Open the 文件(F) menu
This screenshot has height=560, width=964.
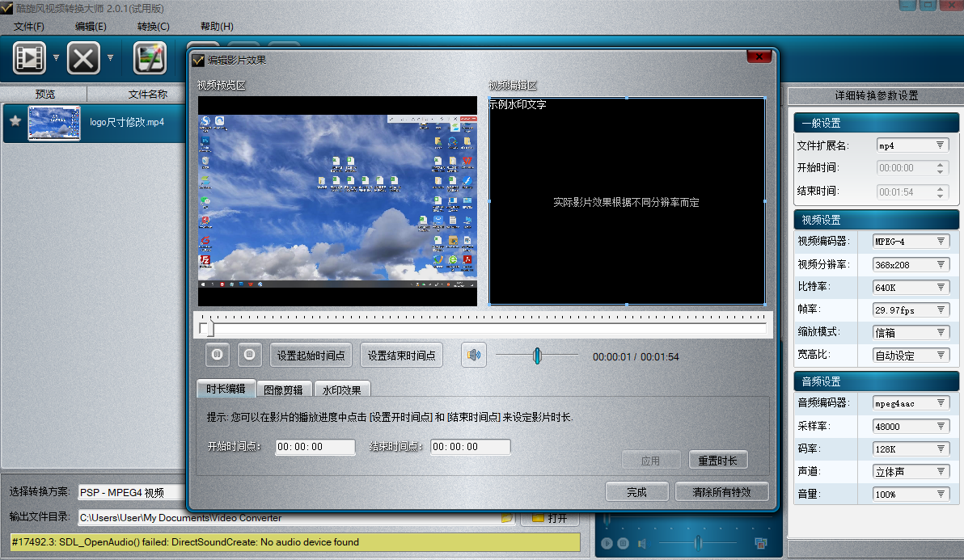[29, 27]
